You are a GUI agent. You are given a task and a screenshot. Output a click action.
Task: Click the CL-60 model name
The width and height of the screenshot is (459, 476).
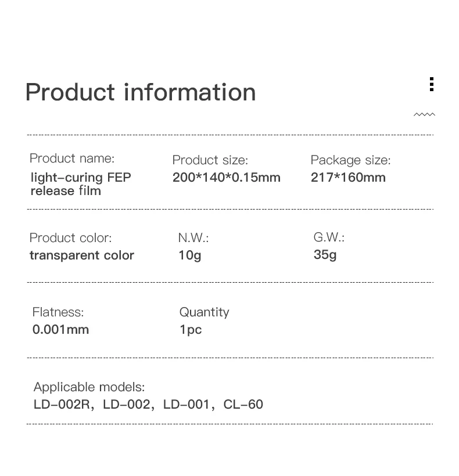[x=243, y=404]
